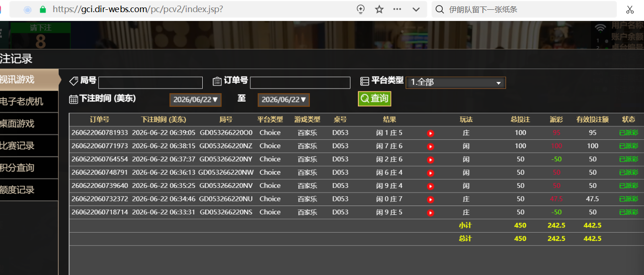This screenshot has height=275, width=644.
Task: Click the 状态 column header
Action: tap(629, 119)
